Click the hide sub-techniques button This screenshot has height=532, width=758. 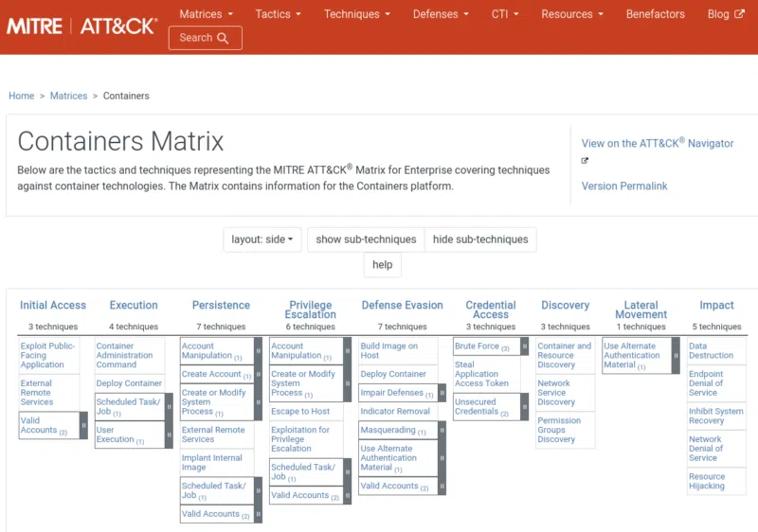coord(480,239)
